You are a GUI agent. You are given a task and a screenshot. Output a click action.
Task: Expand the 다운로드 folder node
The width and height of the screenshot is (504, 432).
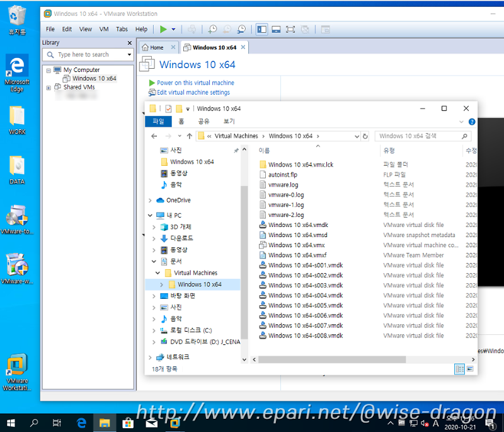154,238
